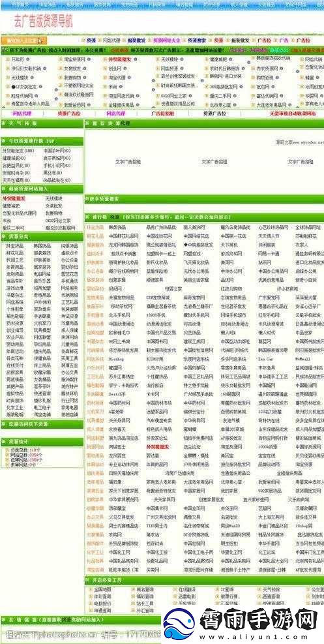Open the 云航手机批发 link
Screen dimensions: 324x644
coord(308,315)
